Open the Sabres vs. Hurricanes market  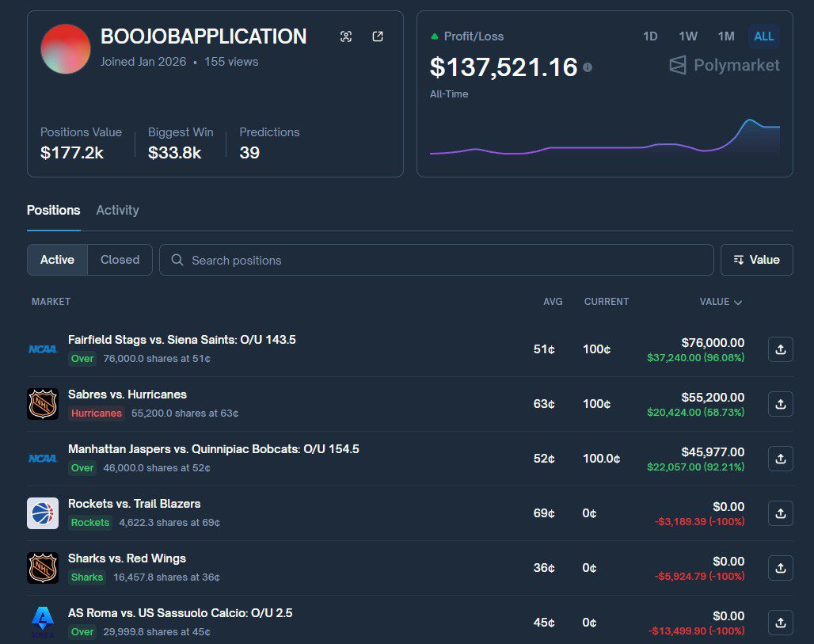(x=127, y=394)
